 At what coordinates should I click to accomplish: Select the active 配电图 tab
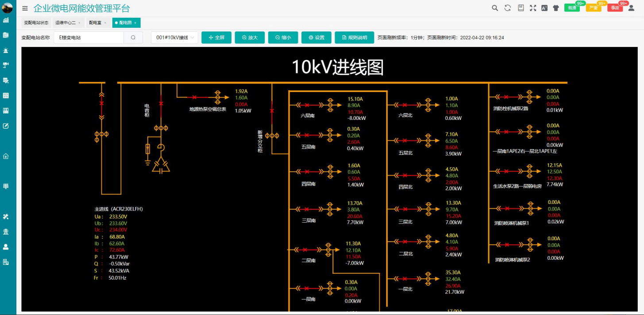(126, 23)
